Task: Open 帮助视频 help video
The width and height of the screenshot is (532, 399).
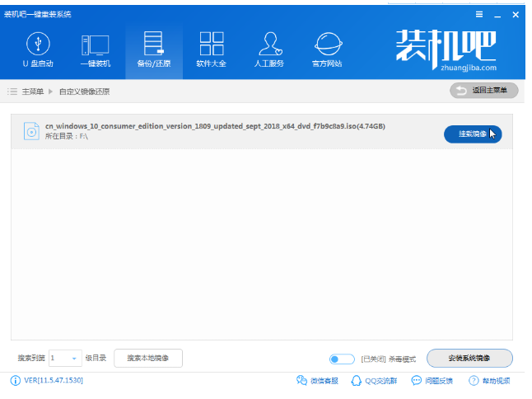Action: click(x=489, y=381)
